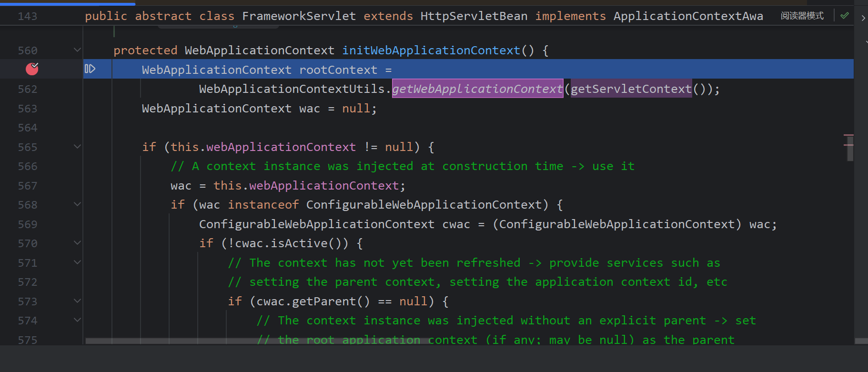This screenshot has width=868, height=372.
Task: Click line number 572 in gutter
Action: 27,282
